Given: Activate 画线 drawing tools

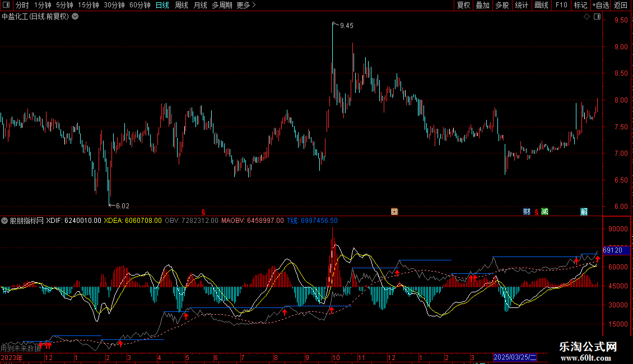Looking at the screenshot, I should (x=541, y=5).
